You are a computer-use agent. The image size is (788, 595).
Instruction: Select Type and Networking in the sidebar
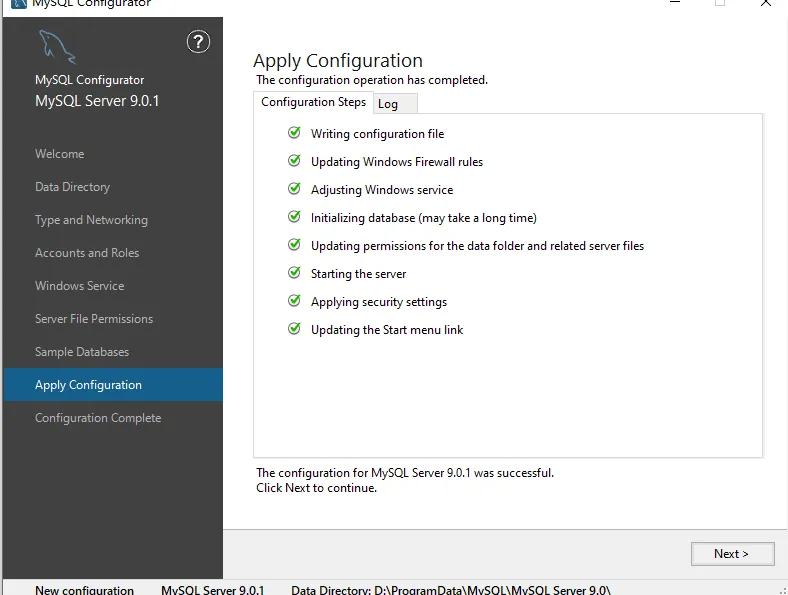91,220
